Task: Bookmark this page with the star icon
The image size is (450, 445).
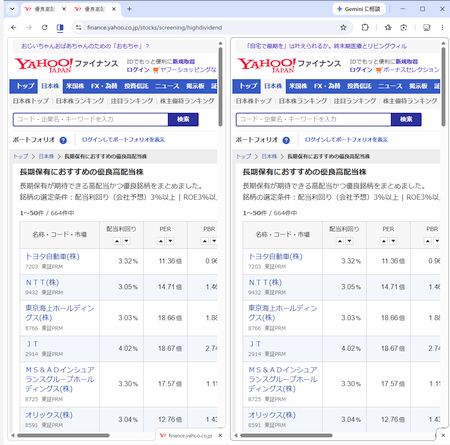Action: [x=343, y=27]
